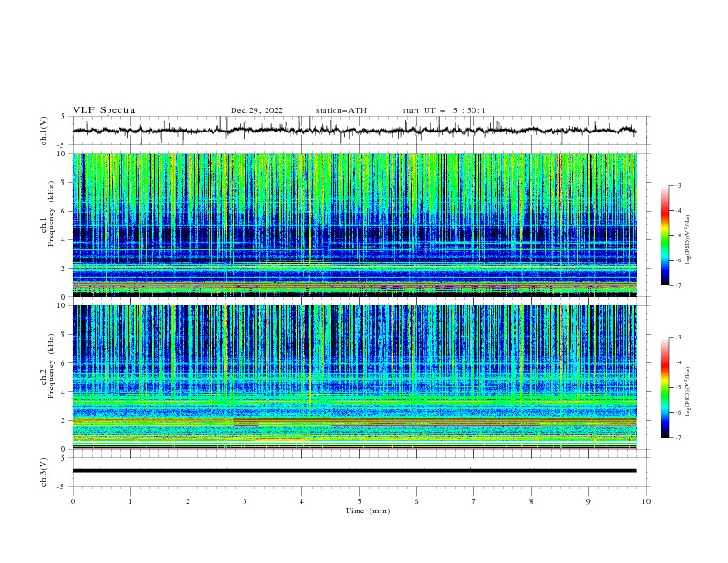
Task: Click the 'station=ATH' label
Action: (x=341, y=110)
